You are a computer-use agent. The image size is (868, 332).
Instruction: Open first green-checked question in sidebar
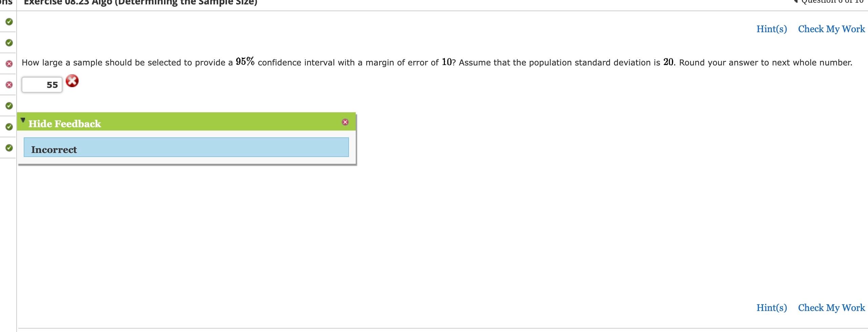[x=9, y=22]
